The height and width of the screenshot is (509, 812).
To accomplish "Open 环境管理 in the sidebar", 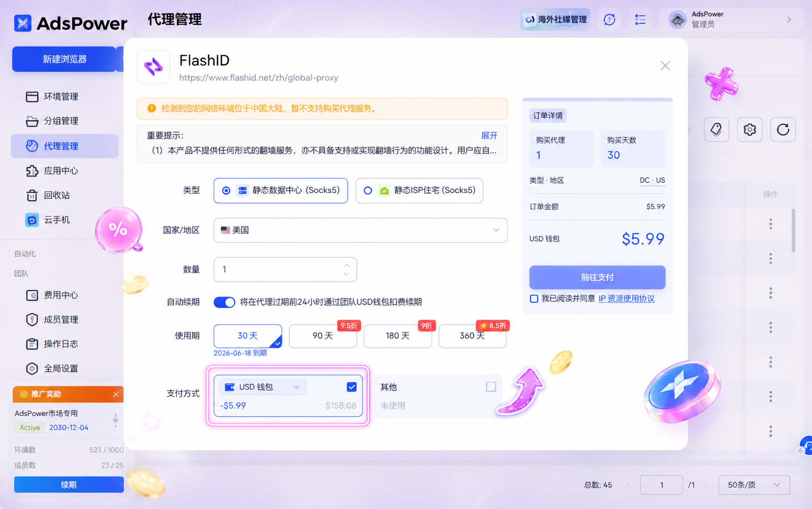I will coord(65,96).
